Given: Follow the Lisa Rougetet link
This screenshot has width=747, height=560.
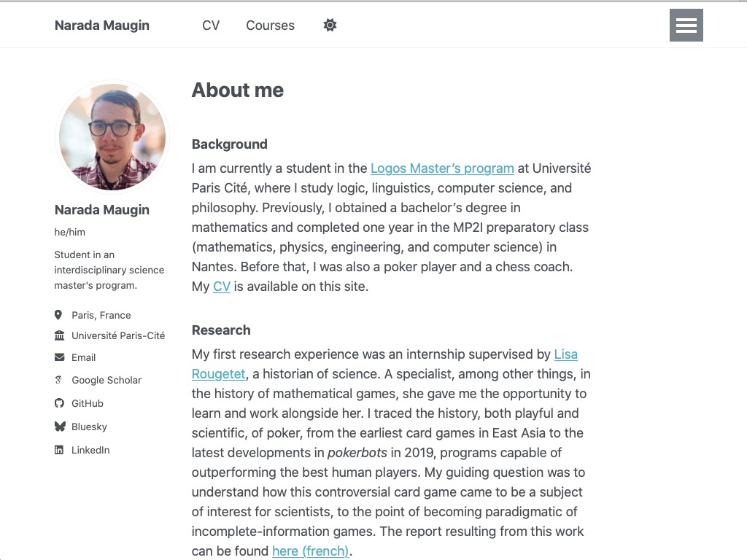Looking at the screenshot, I should (x=565, y=354).
